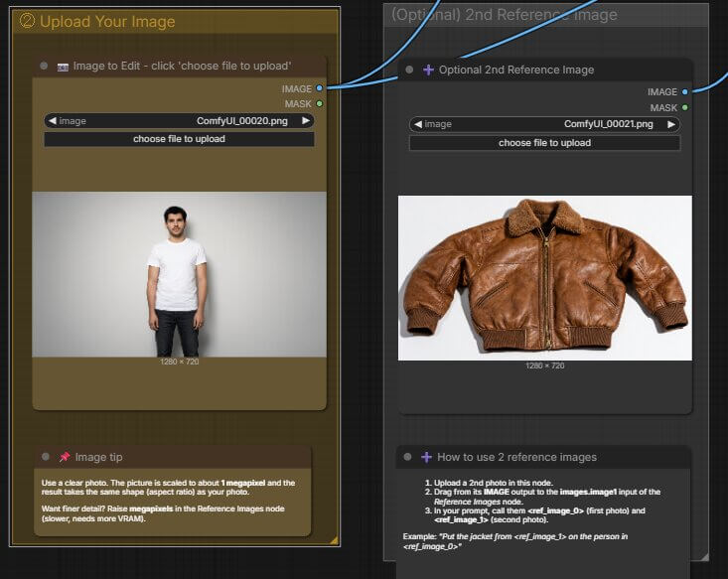Click the brown leather jacket preview image
The height and width of the screenshot is (579, 728).
544,278
